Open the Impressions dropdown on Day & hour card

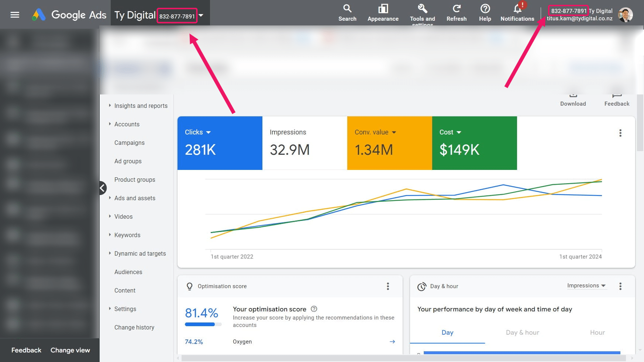click(x=587, y=286)
